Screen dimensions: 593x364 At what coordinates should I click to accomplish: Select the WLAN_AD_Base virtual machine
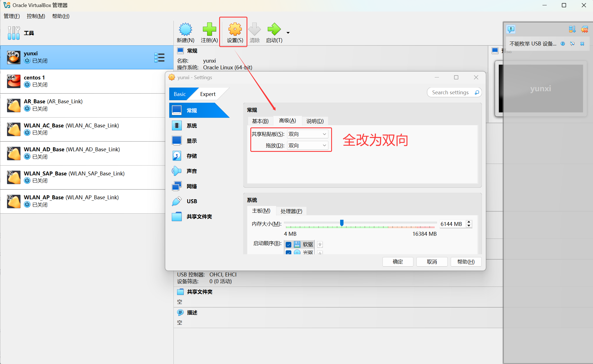(x=83, y=153)
